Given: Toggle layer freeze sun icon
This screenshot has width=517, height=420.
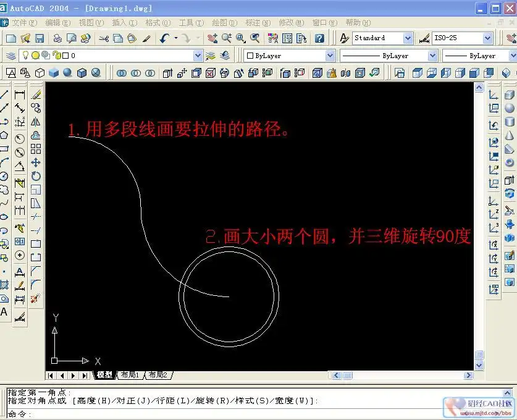Looking at the screenshot, I should (x=35, y=56).
